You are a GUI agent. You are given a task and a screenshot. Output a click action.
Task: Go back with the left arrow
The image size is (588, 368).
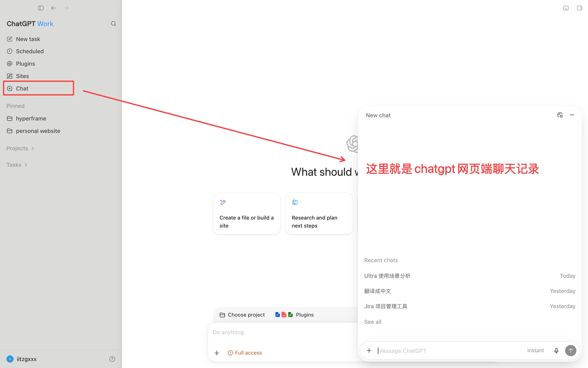pos(54,8)
